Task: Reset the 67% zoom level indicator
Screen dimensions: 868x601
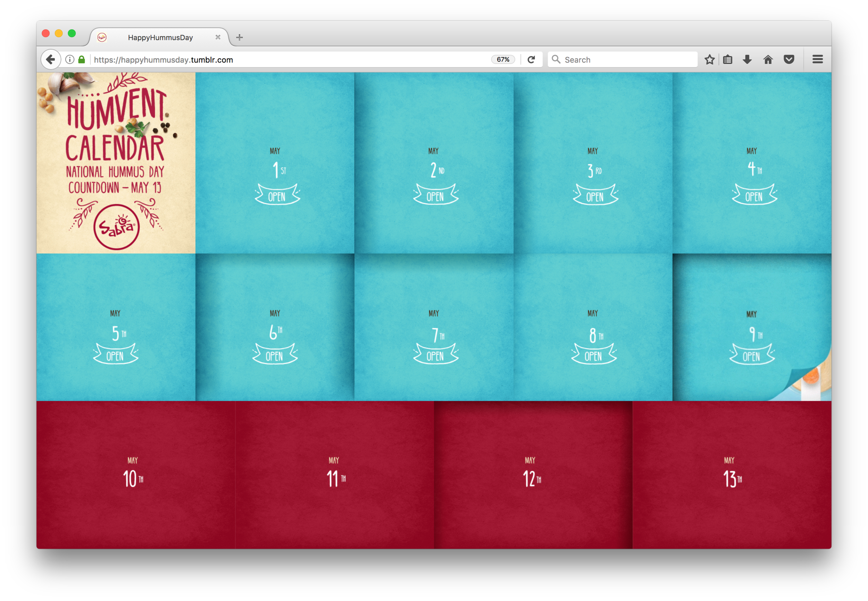Action: pyautogui.click(x=503, y=59)
